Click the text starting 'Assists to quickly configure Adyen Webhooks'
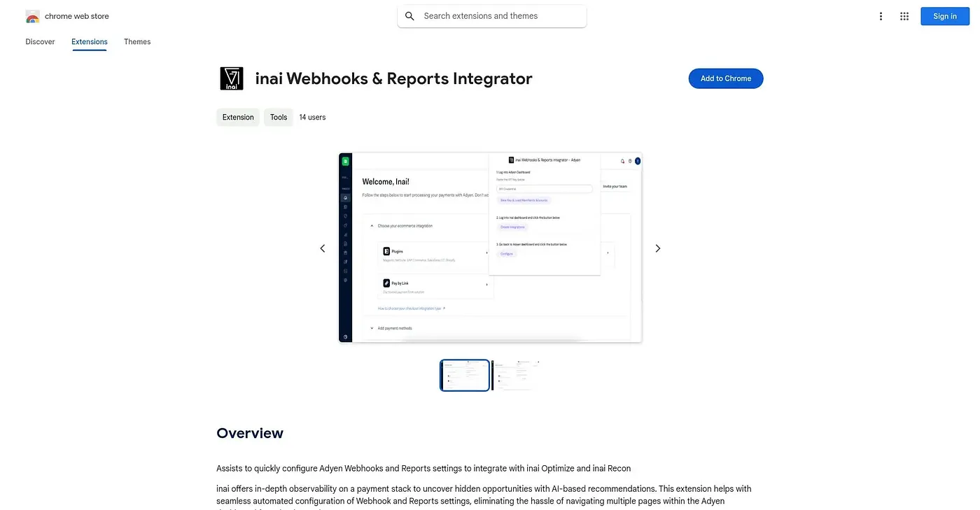 [423, 468]
